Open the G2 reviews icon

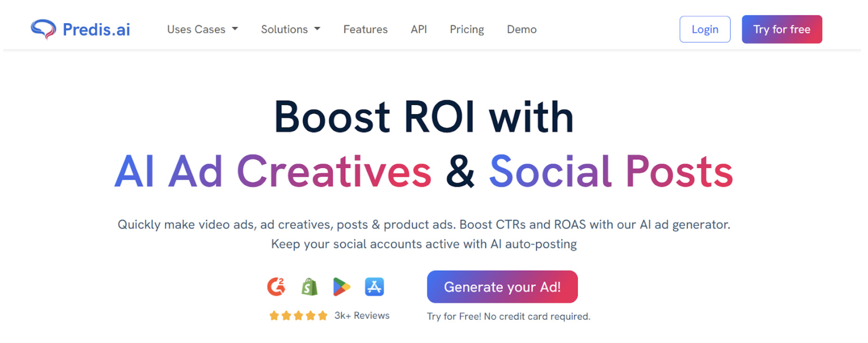point(276,287)
